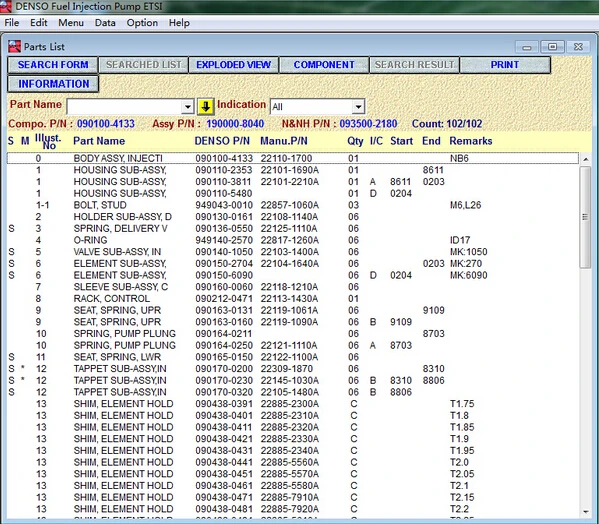Click the scrollbar down arrow
This screenshot has width=599, height=524.
pyautogui.click(x=586, y=512)
